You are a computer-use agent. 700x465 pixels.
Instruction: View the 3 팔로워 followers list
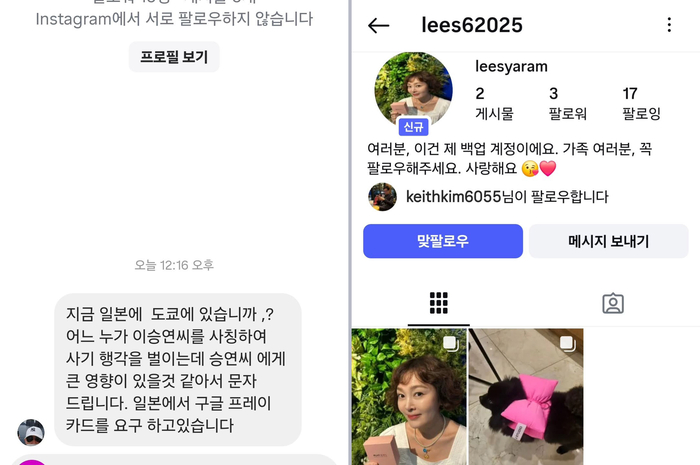[x=567, y=103]
